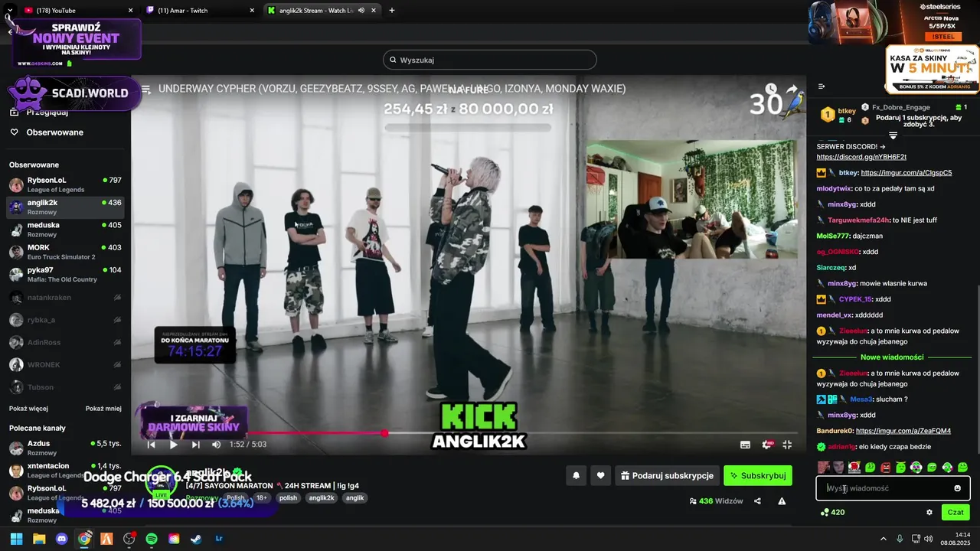Close the YouTube tab

[x=130, y=11]
